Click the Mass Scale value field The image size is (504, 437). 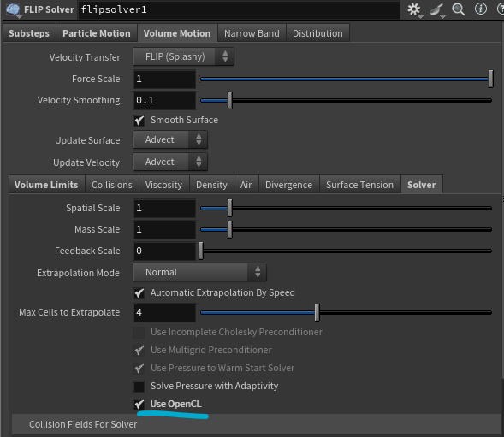[164, 229]
